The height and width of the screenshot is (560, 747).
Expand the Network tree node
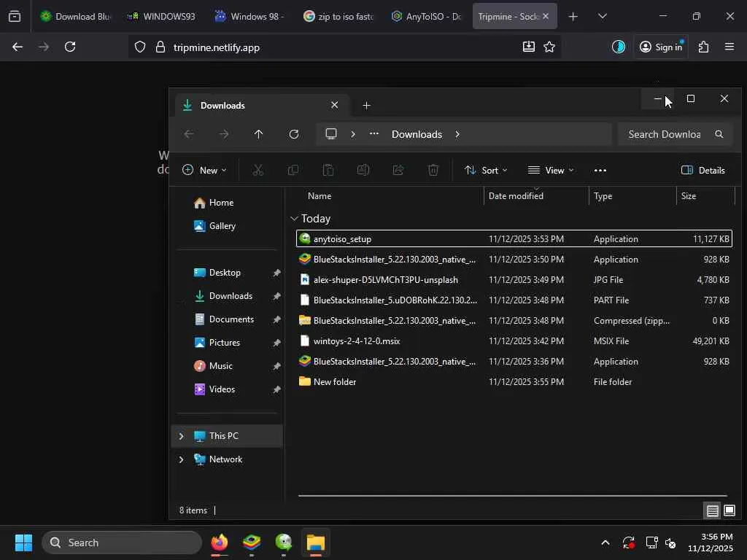coord(181,459)
